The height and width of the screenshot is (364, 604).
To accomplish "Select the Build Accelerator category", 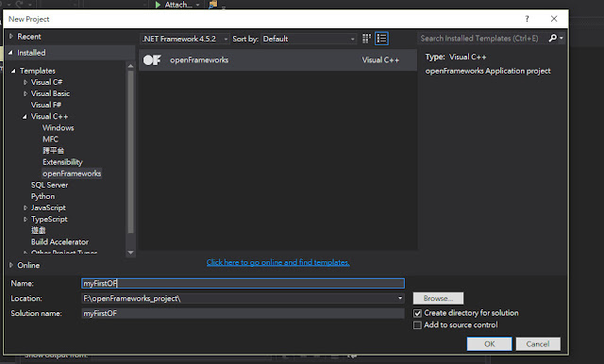I will 59,242.
